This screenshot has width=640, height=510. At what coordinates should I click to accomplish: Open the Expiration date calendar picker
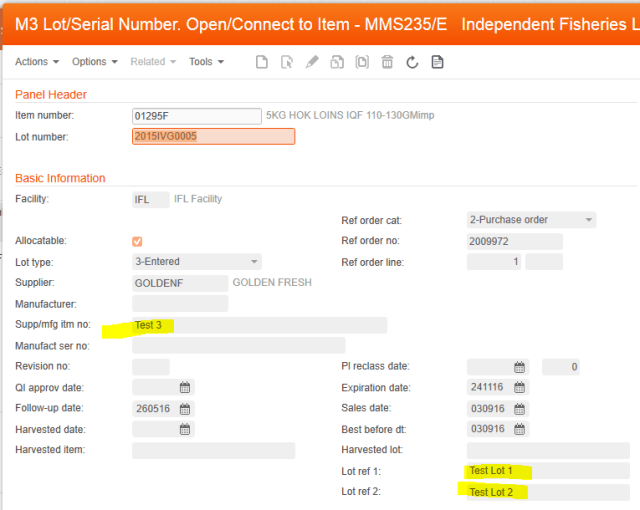(x=519, y=387)
